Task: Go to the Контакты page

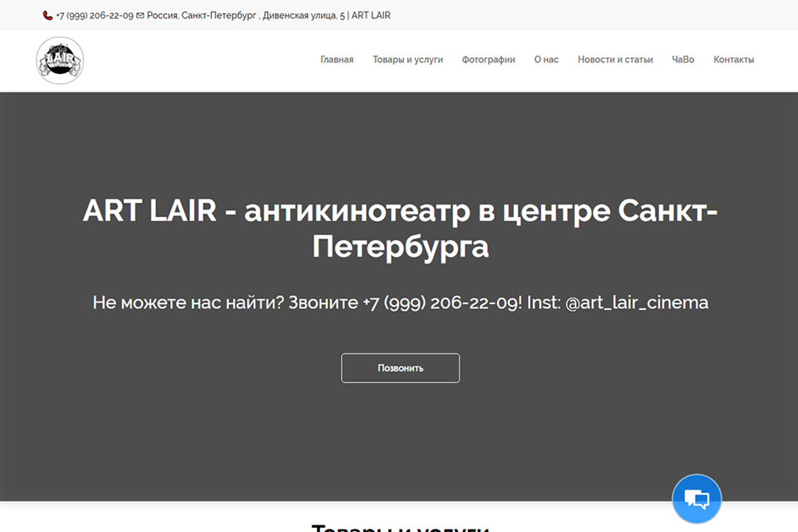Action: (x=733, y=60)
